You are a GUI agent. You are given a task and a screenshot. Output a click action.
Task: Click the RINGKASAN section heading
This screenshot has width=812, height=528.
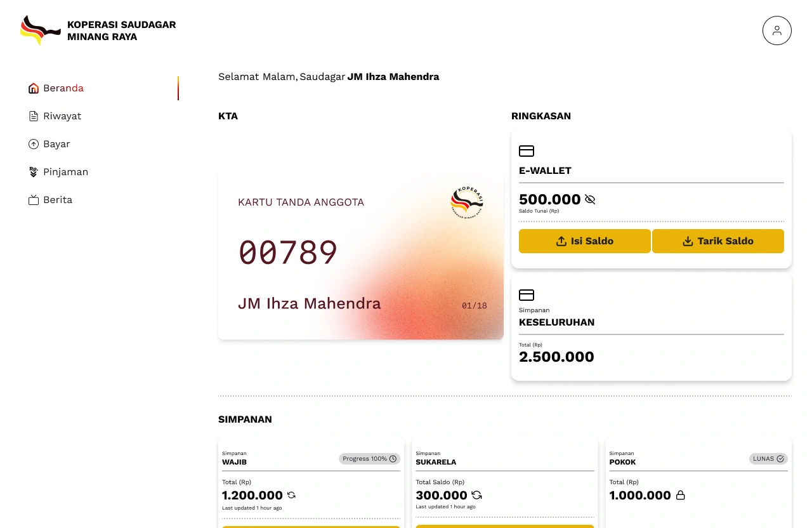[541, 116]
